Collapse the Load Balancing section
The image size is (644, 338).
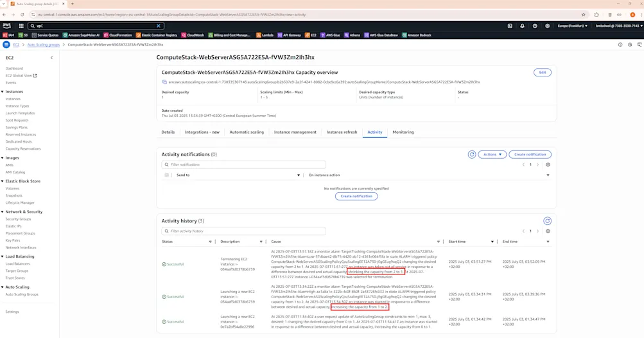coord(3,256)
